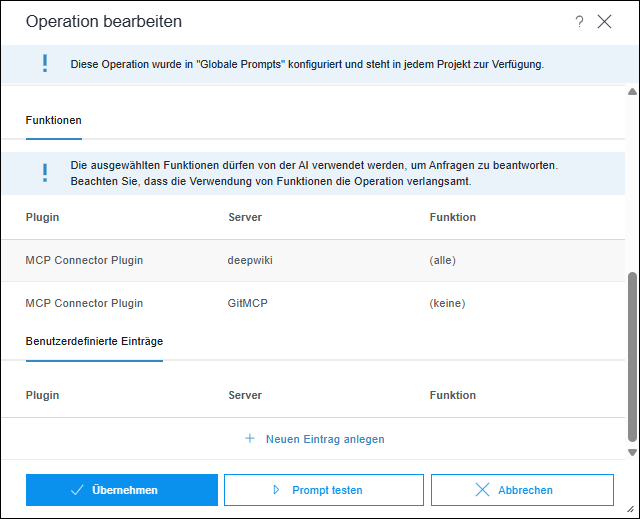Click the scrollbar up arrow
Screen dimensions: 640x519
pos(632,93)
